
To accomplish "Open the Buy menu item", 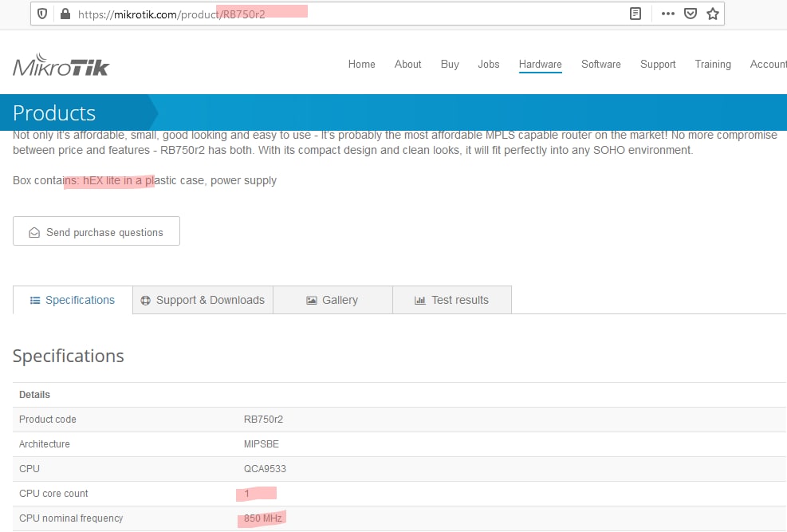I will click(x=450, y=65).
